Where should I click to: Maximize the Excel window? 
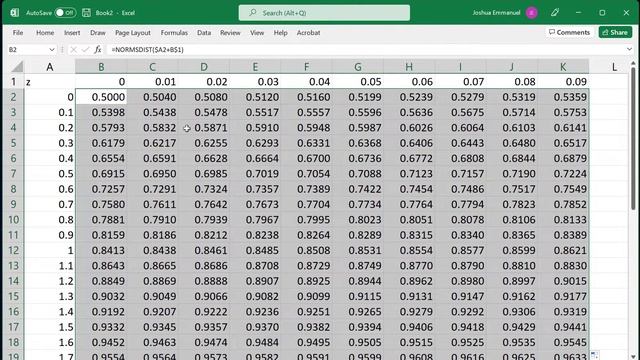tap(602, 13)
